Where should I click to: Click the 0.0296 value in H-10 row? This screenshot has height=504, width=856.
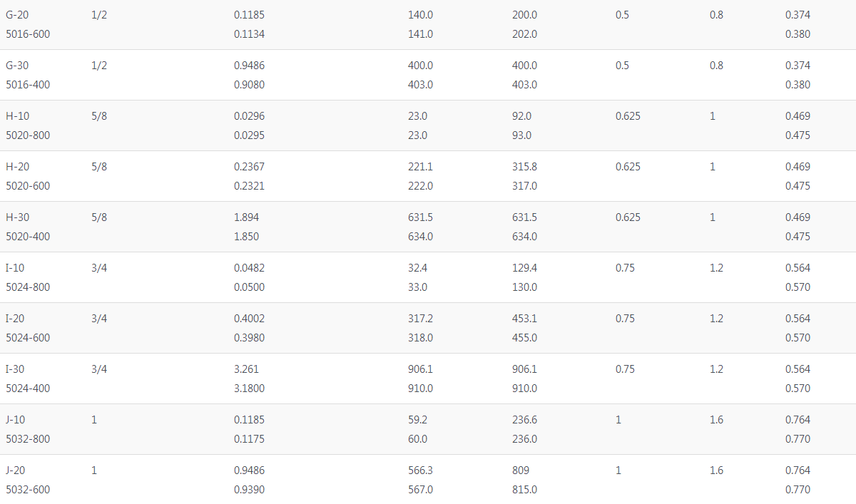[249, 116]
